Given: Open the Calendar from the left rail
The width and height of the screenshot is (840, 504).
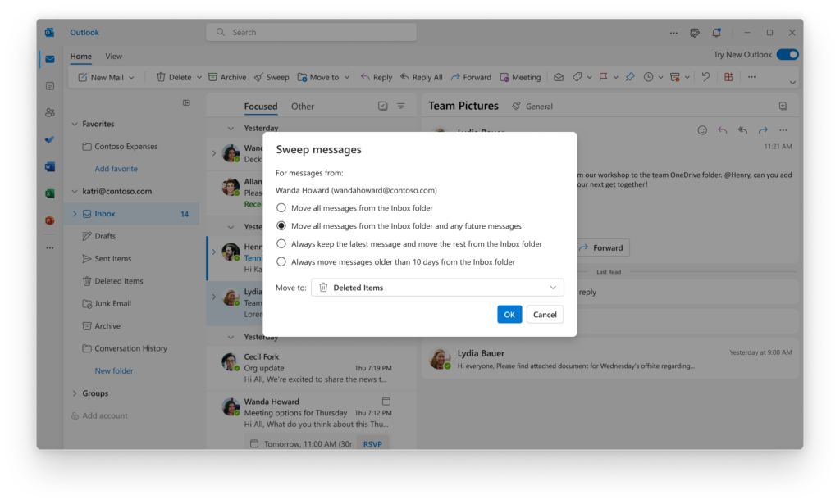Looking at the screenshot, I should tap(49, 85).
